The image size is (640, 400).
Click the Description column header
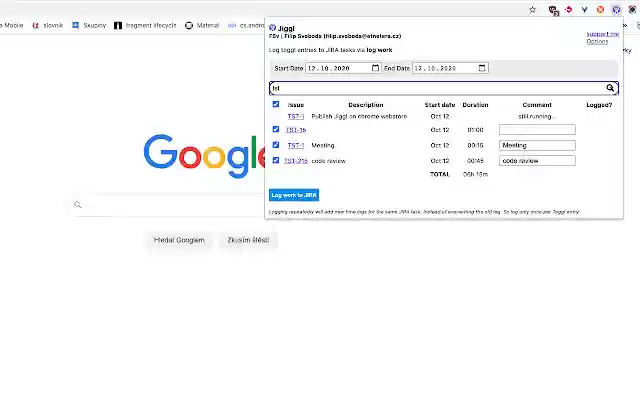tap(366, 105)
